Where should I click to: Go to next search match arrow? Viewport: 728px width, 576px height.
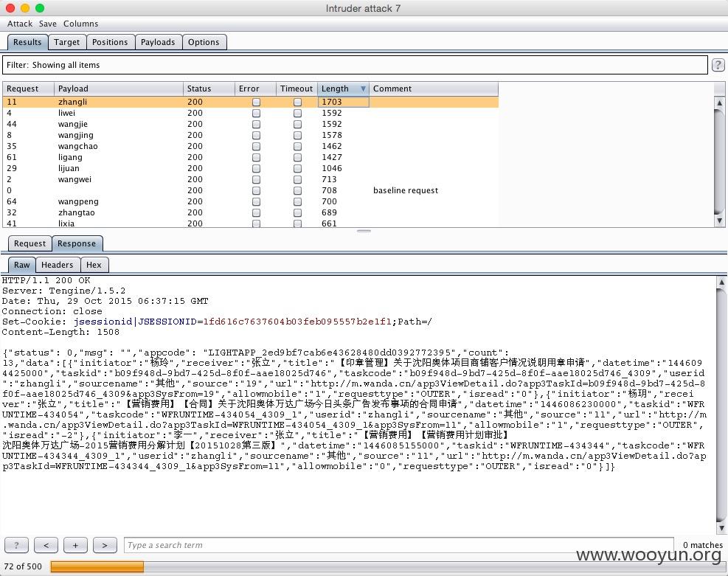(105, 545)
